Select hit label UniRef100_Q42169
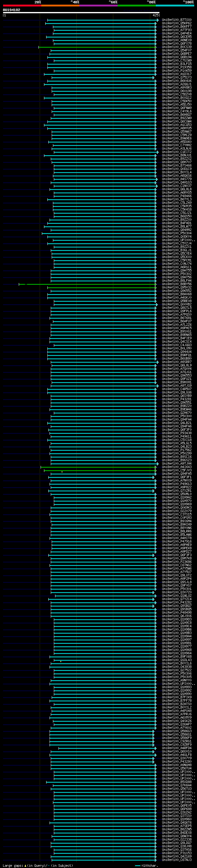The height and width of the screenshot is (868, 197). coord(176,856)
